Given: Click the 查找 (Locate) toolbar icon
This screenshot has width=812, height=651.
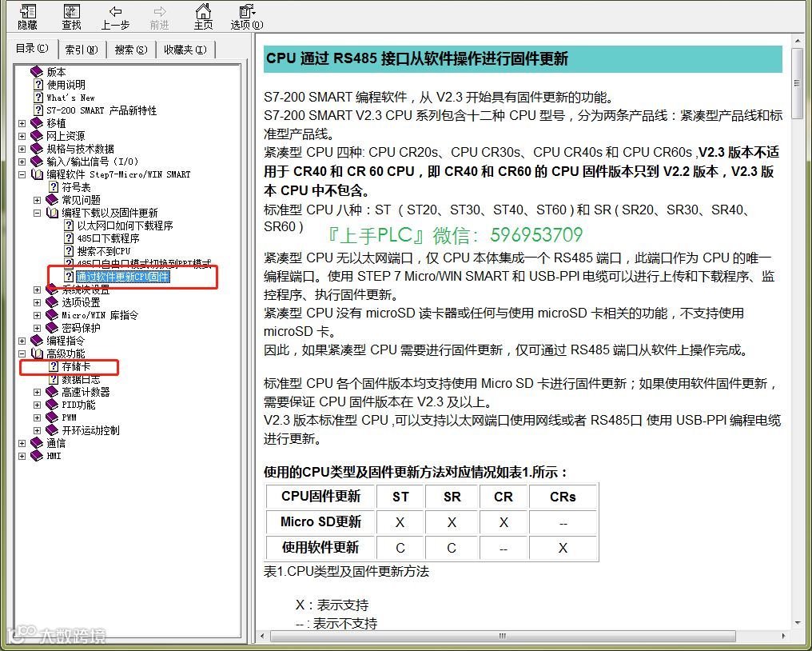Looking at the screenshot, I should click(71, 17).
